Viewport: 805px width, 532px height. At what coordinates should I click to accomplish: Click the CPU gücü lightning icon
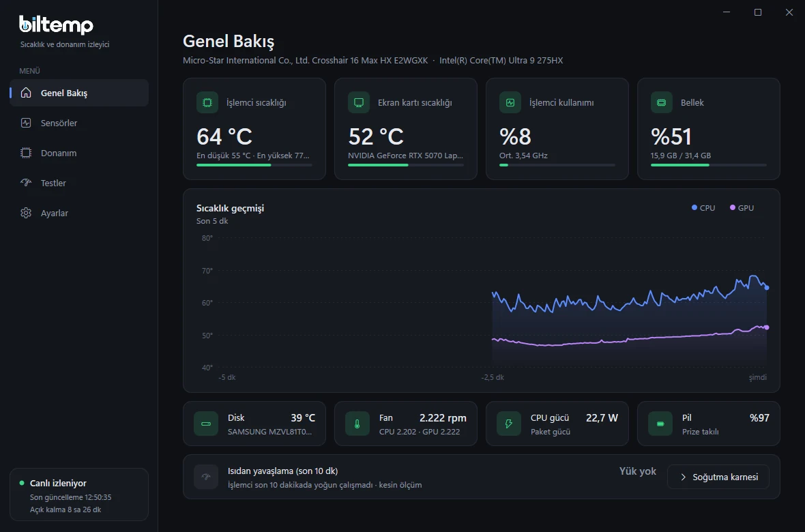(x=509, y=424)
